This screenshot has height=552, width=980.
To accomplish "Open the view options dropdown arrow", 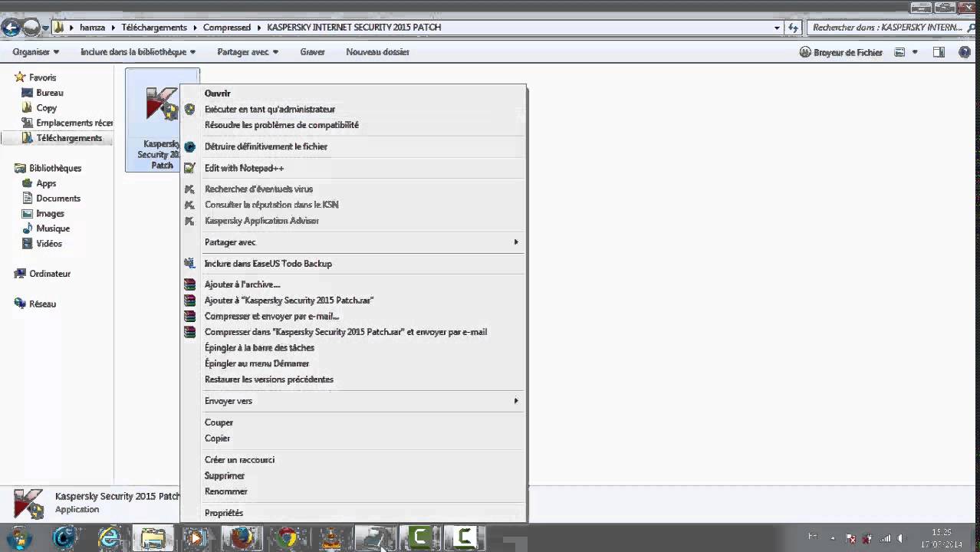I will 915,52.
